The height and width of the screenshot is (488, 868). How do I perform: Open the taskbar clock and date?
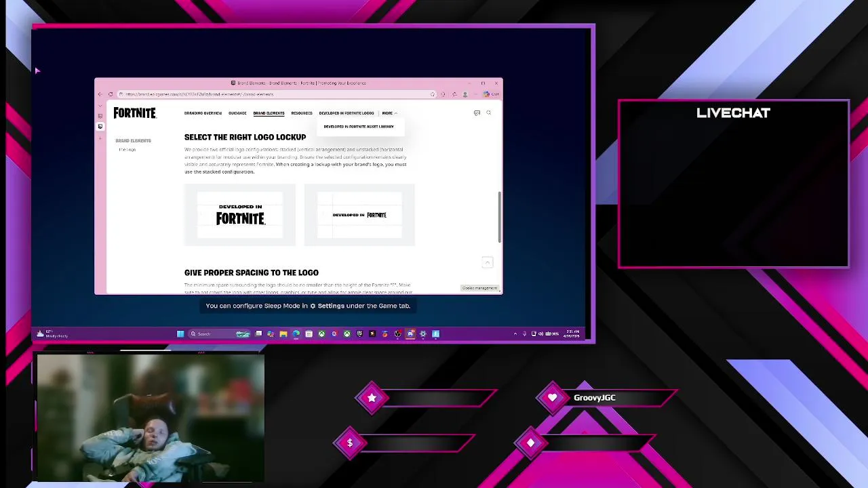[571, 333]
